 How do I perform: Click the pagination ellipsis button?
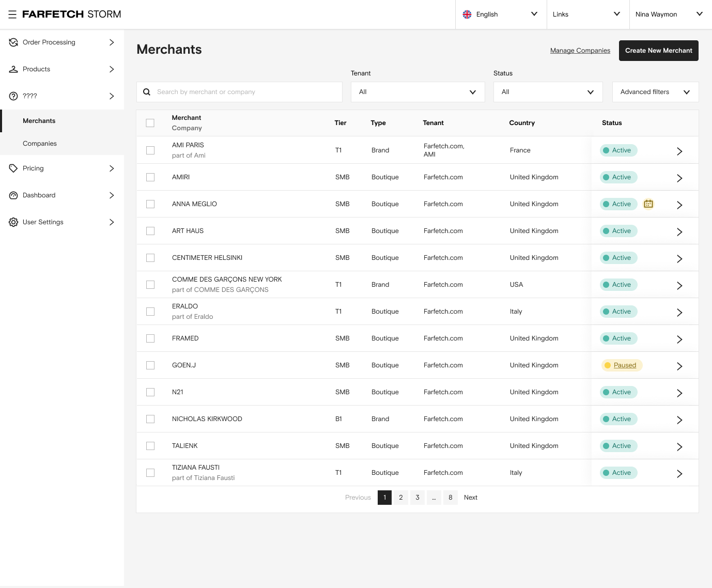434,498
